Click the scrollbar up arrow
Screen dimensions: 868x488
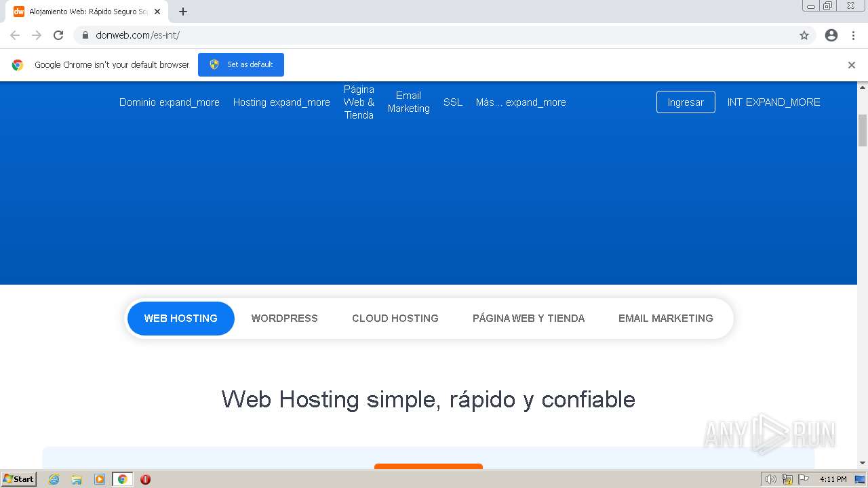tap(863, 87)
